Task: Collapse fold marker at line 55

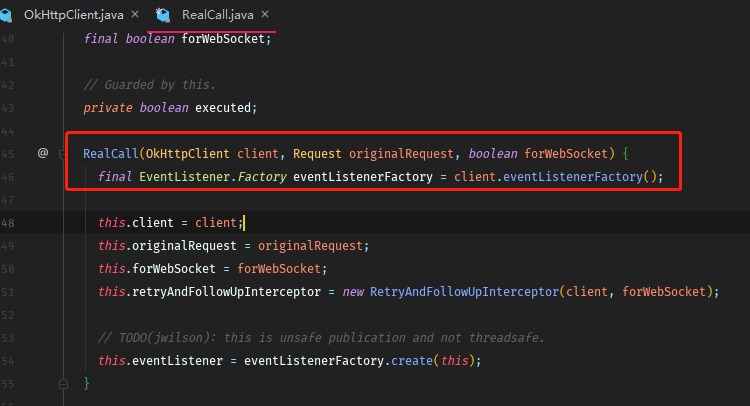Action: (63, 384)
